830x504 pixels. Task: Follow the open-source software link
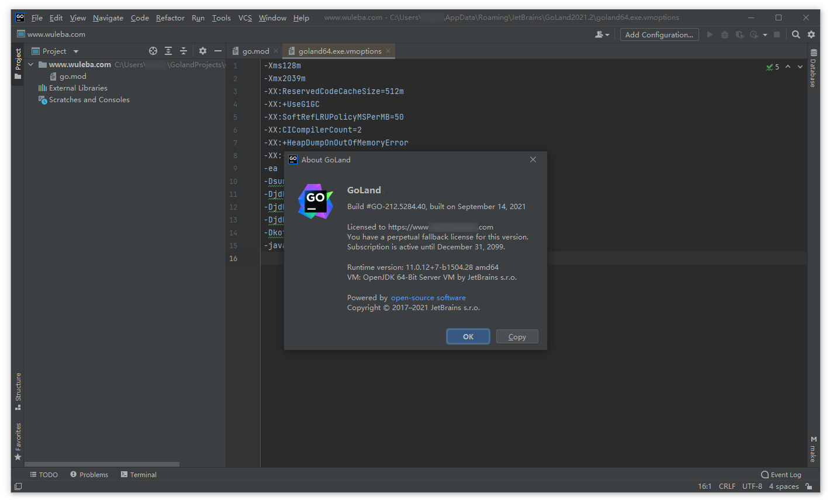(428, 298)
